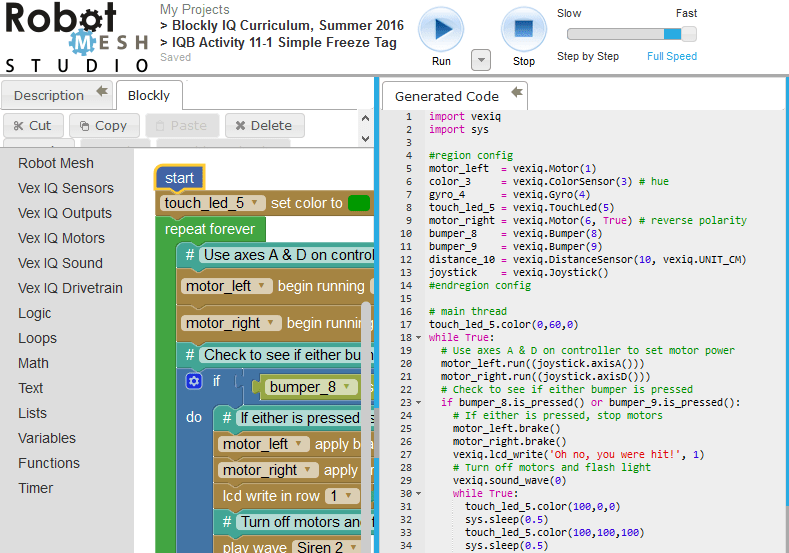
Task: Click the Full Speed label
Action: (672, 56)
